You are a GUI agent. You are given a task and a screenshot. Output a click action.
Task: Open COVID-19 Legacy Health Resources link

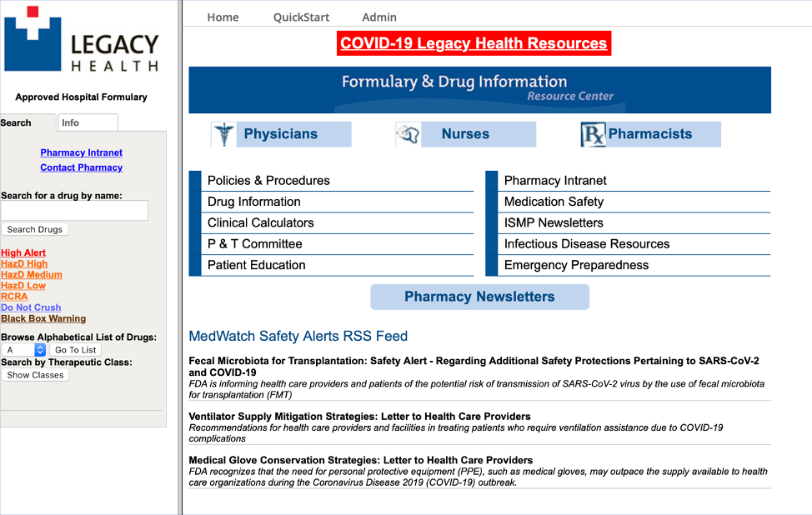click(474, 43)
